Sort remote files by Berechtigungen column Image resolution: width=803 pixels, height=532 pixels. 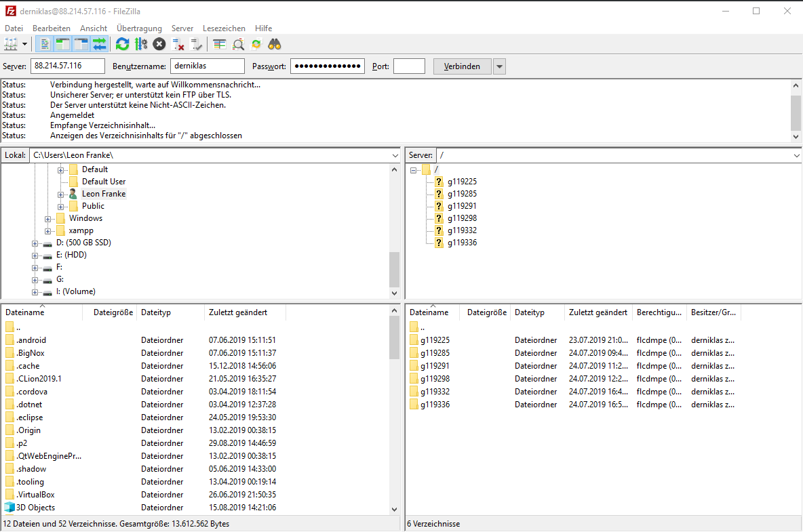(659, 312)
